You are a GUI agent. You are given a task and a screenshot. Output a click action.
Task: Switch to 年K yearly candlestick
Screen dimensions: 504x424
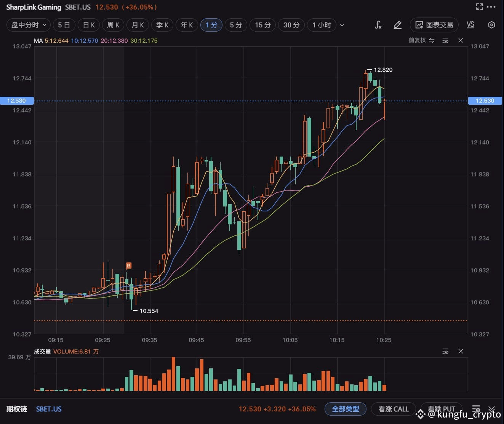pyautogui.click(x=187, y=25)
